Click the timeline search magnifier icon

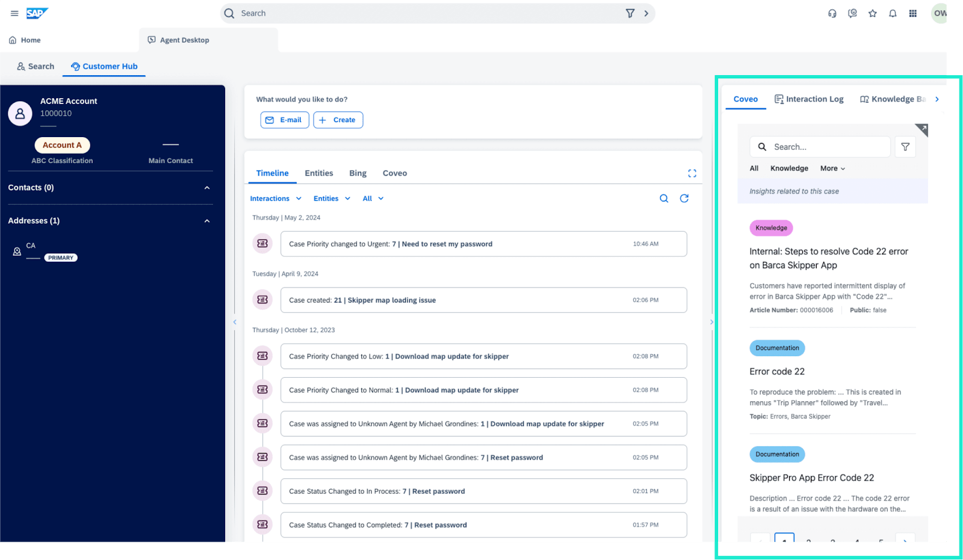click(664, 198)
